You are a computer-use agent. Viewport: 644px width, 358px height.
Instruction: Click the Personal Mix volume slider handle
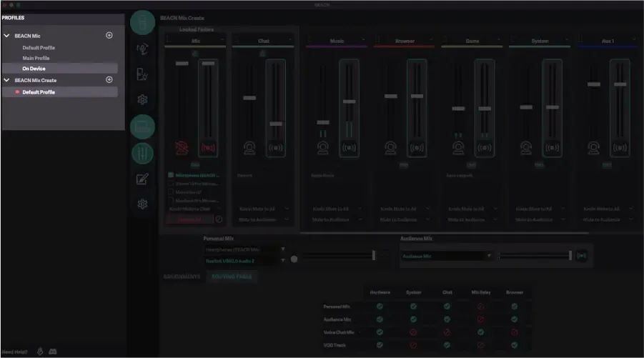point(373,255)
